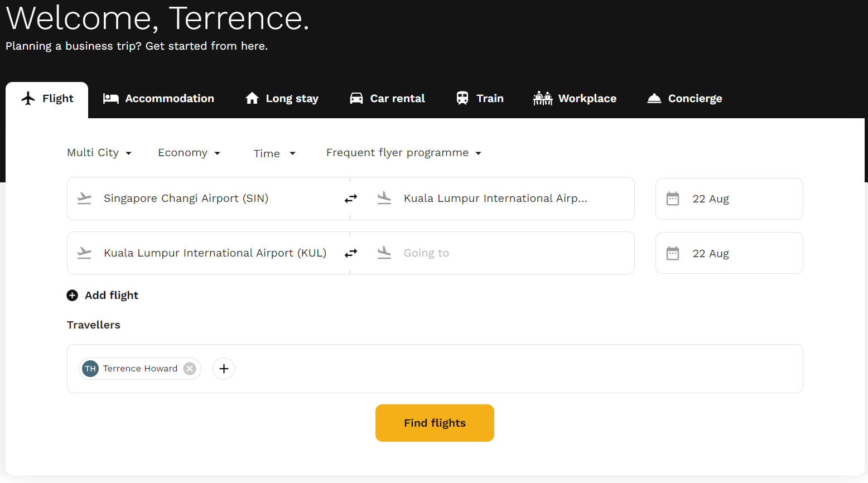Screen dimensions: 868x483
Task: Swap airports in second flight row
Action: tap(350, 253)
